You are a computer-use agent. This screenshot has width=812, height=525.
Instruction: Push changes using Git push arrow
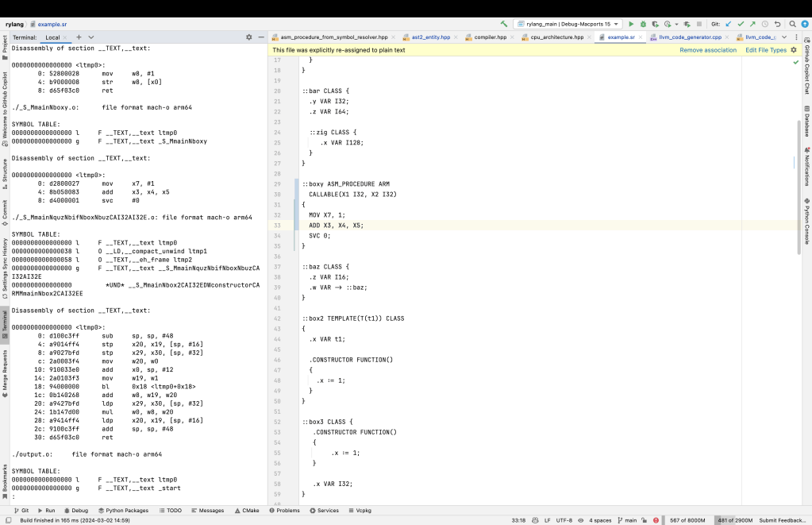pos(752,25)
